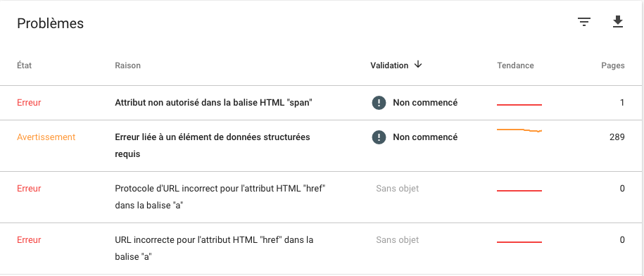The height and width of the screenshot is (276, 644).
Task: Open 'Attribut non autorisé dans la balise span' issue
Action: [x=213, y=103]
